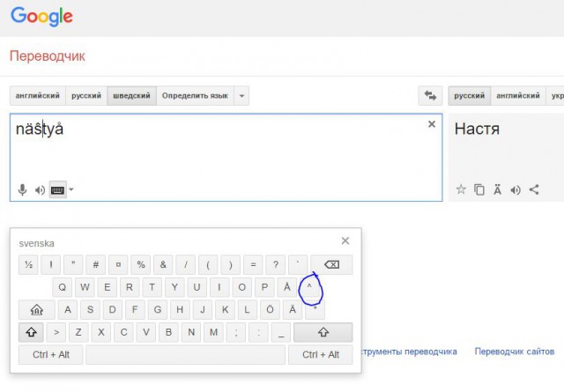Close the svenska virtual keyboard

coord(345,241)
